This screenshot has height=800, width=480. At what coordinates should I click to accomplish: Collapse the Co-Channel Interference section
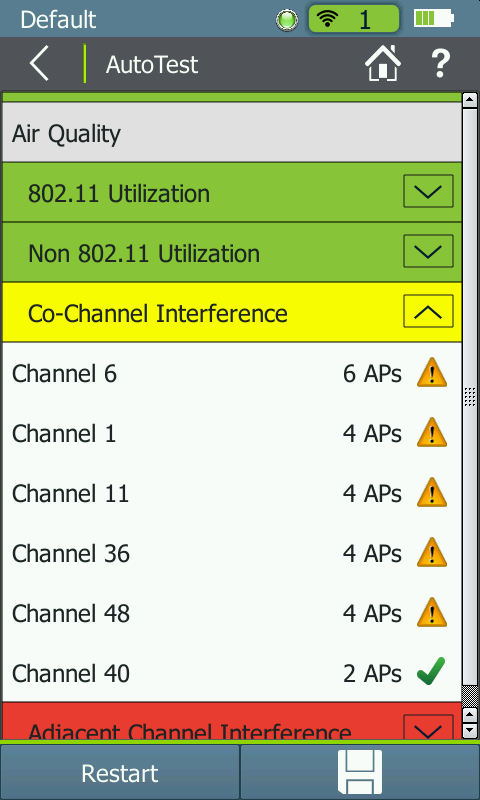(428, 311)
